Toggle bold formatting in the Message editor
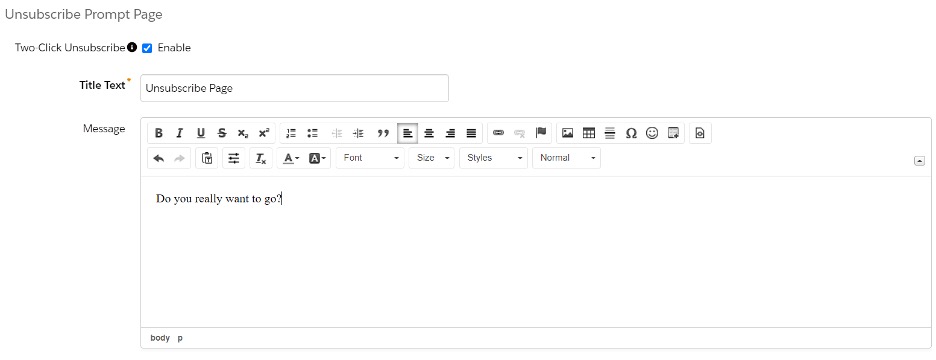 [x=159, y=133]
